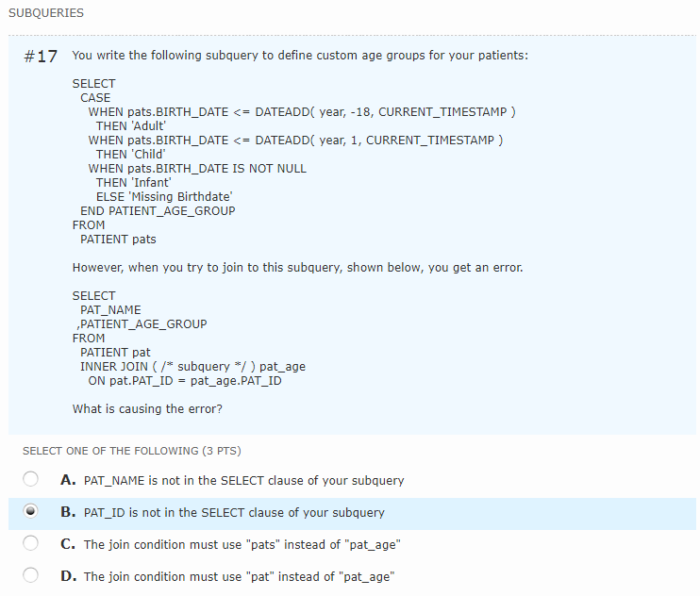This screenshot has width=700, height=596.
Task: Click answer text about using "pats" instead
Action: point(242,545)
